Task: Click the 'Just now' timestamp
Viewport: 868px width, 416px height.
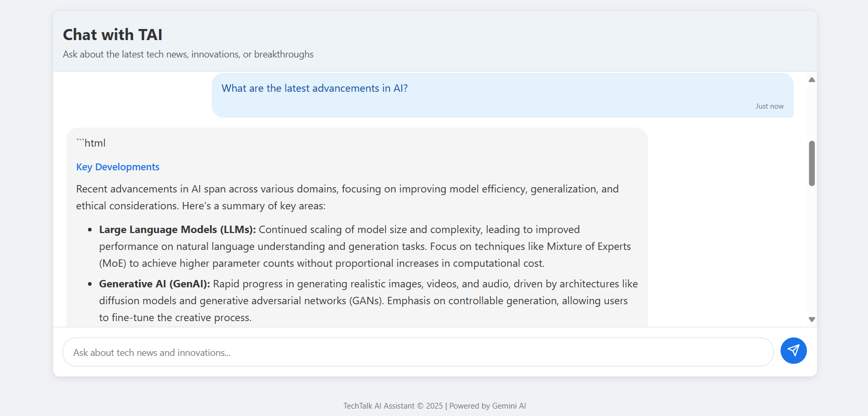Action: click(770, 107)
